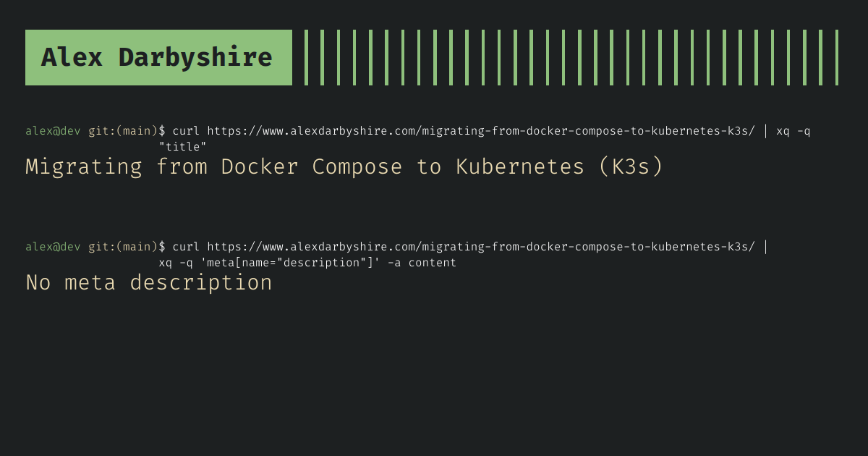
Task: Click the Alex Darbyshire site logo banner
Action: (158, 56)
